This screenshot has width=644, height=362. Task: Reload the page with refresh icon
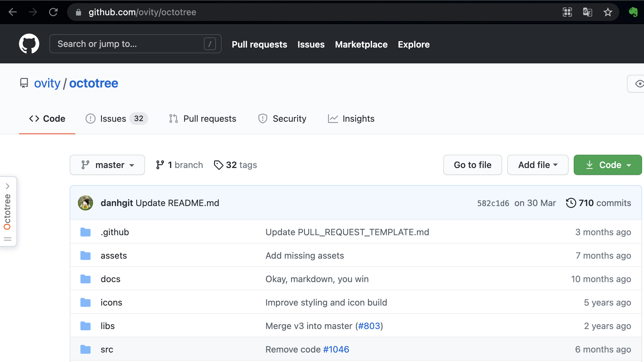pos(53,12)
